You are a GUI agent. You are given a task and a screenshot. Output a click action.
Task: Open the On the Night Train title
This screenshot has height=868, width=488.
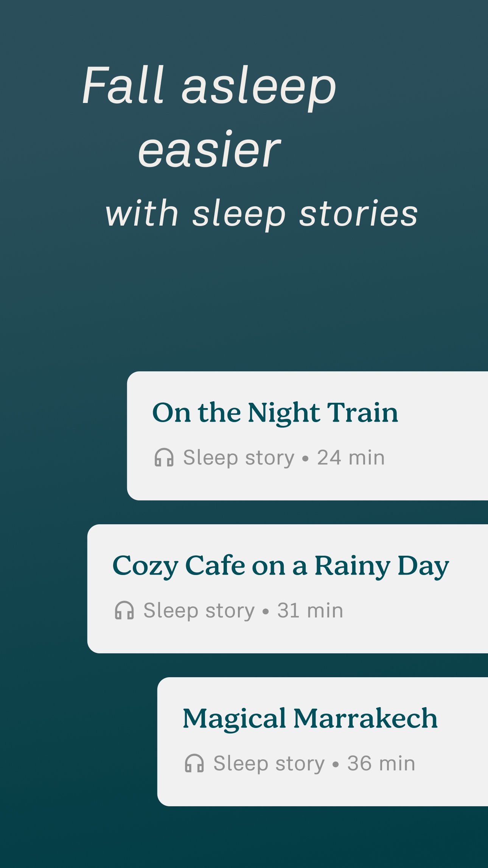click(275, 413)
